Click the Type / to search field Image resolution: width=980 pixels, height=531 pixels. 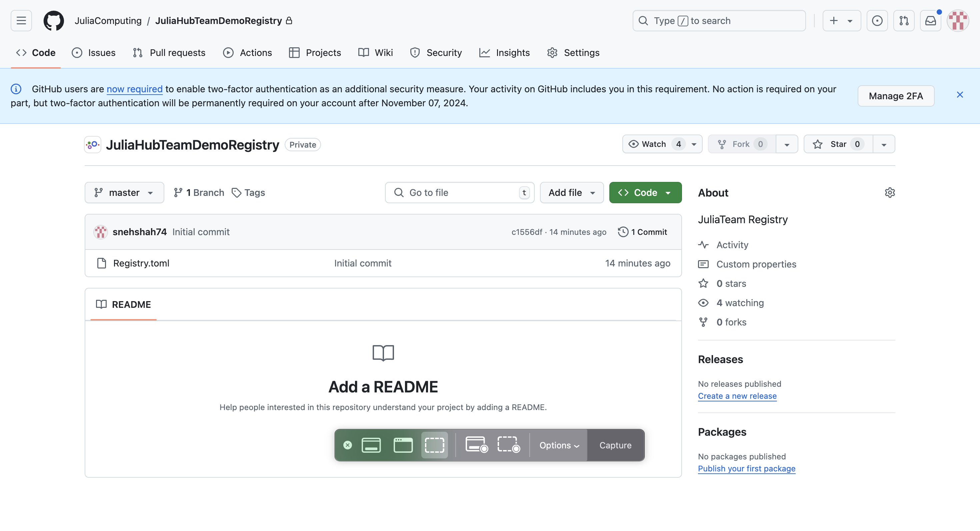(719, 21)
